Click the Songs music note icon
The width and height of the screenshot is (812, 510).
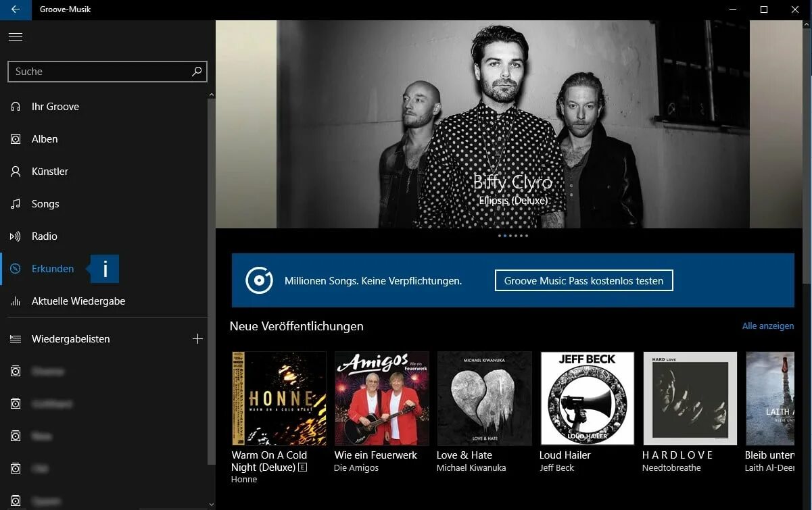point(16,204)
